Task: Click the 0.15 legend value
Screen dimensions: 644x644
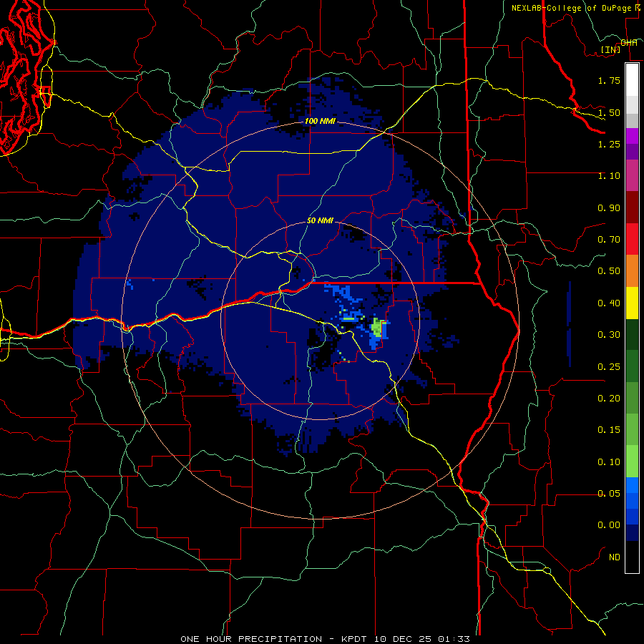Action: pyautogui.click(x=609, y=430)
